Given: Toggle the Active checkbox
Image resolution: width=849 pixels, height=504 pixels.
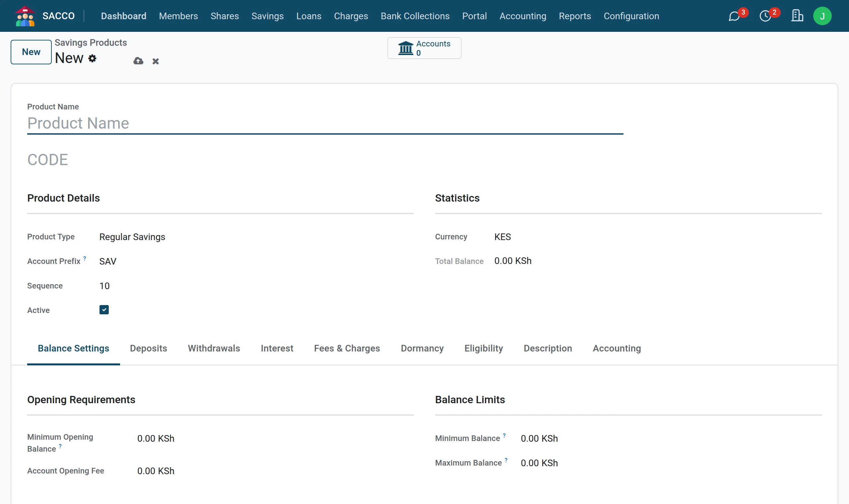Looking at the screenshot, I should [104, 310].
